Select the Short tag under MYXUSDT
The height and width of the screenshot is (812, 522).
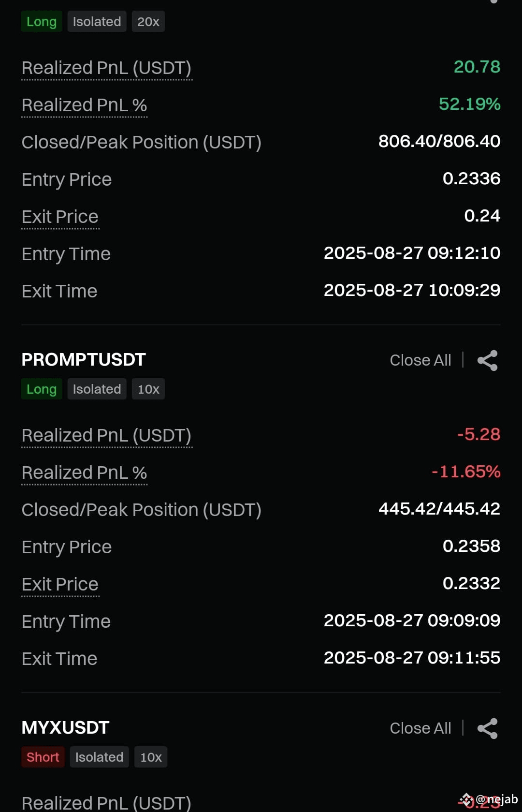pos(43,757)
